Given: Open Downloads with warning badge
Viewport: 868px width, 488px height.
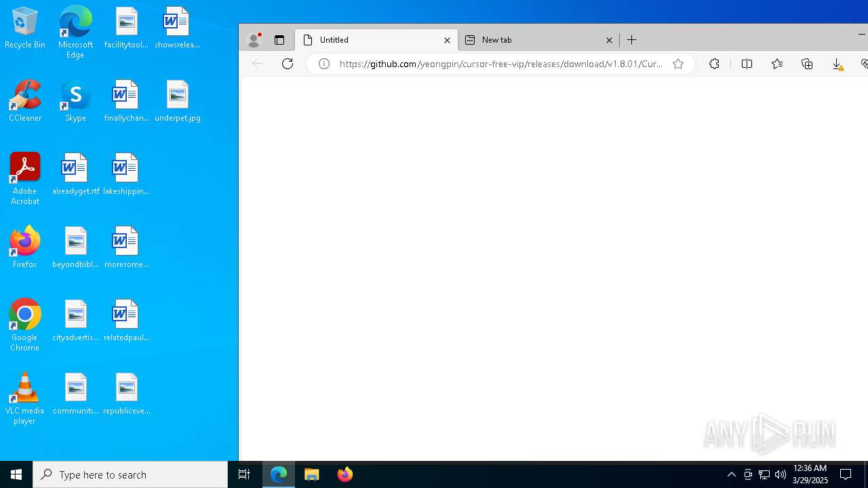Looking at the screenshot, I should (x=837, y=64).
